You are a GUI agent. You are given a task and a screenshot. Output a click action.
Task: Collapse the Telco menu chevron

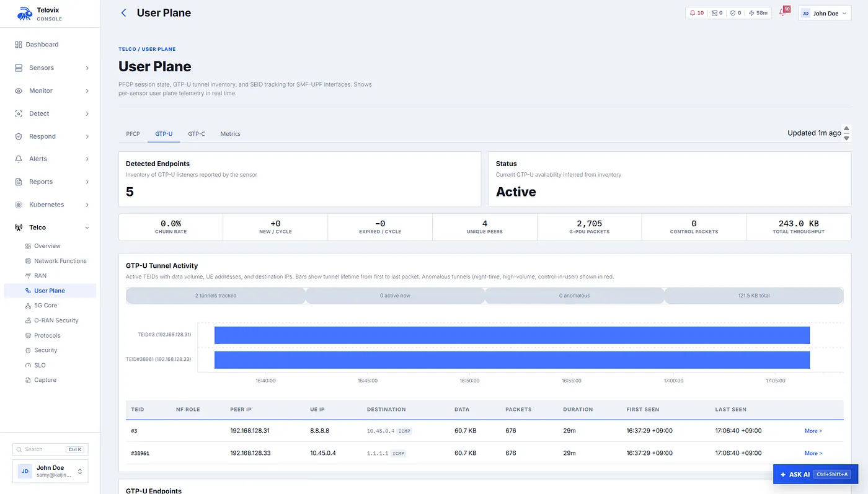[87, 227]
